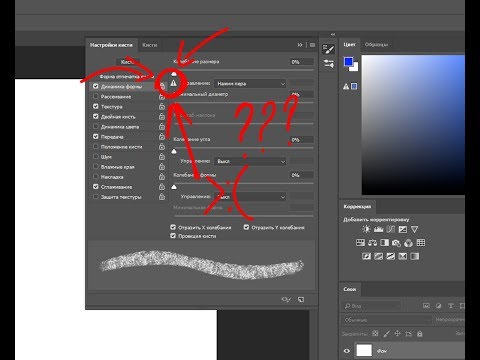Collapse right panels with double-arrow icon
Image resolution: width=480 pixels, height=360 pixels.
tap(333, 34)
